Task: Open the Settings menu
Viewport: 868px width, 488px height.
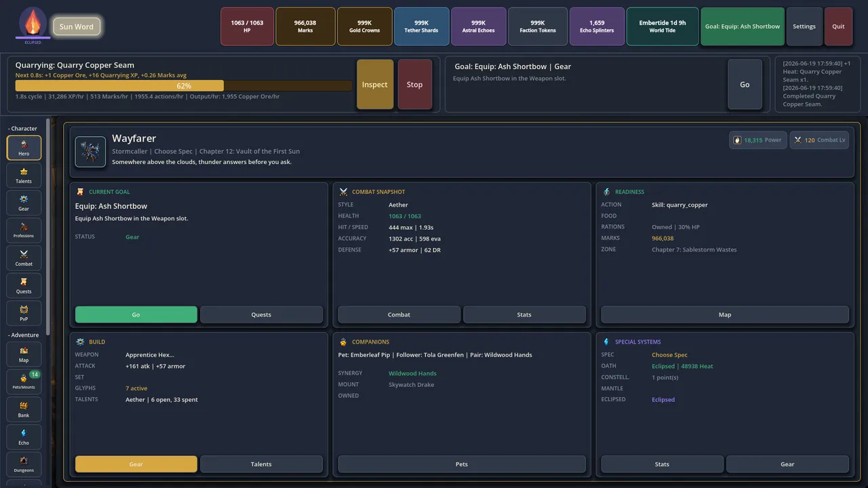Action: (x=804, y=26)
